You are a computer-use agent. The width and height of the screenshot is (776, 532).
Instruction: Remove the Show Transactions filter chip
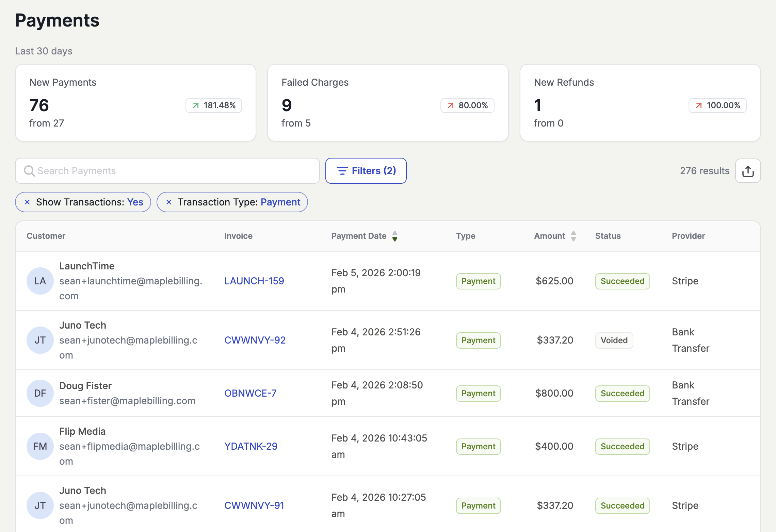point(28,202)
